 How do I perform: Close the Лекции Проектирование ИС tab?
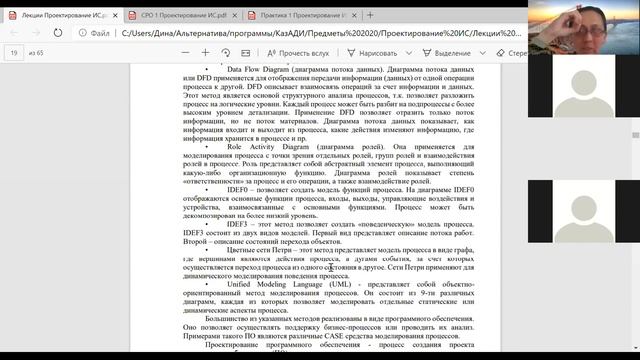115,15
